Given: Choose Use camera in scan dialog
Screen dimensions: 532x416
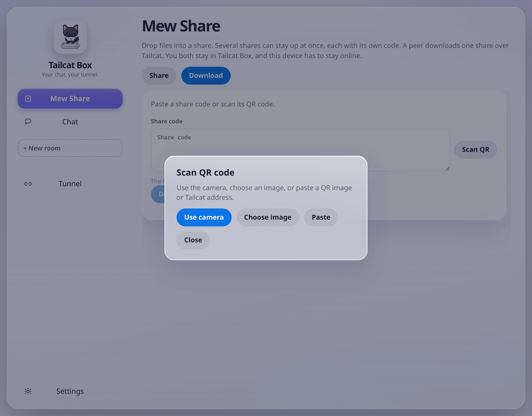Looking at the screenshot, I should tap(204, 217).
